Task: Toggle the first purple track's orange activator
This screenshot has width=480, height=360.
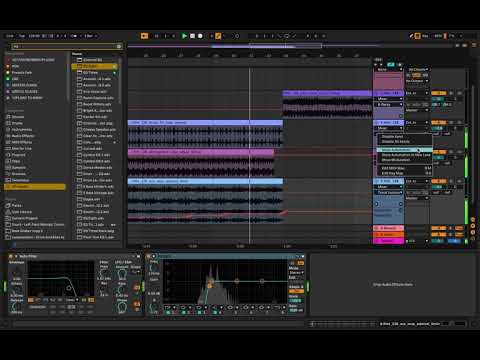Action: 438,93
